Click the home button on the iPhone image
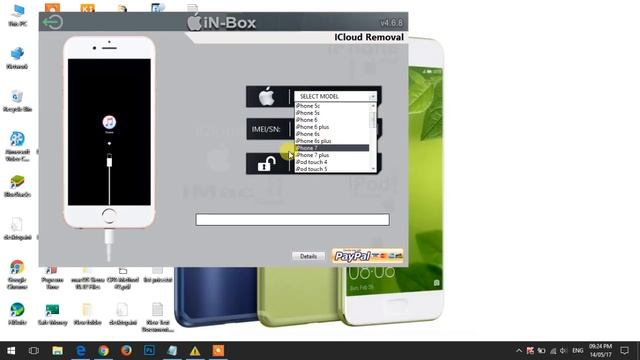Screen dimensions: 640x360 point(109,216)
